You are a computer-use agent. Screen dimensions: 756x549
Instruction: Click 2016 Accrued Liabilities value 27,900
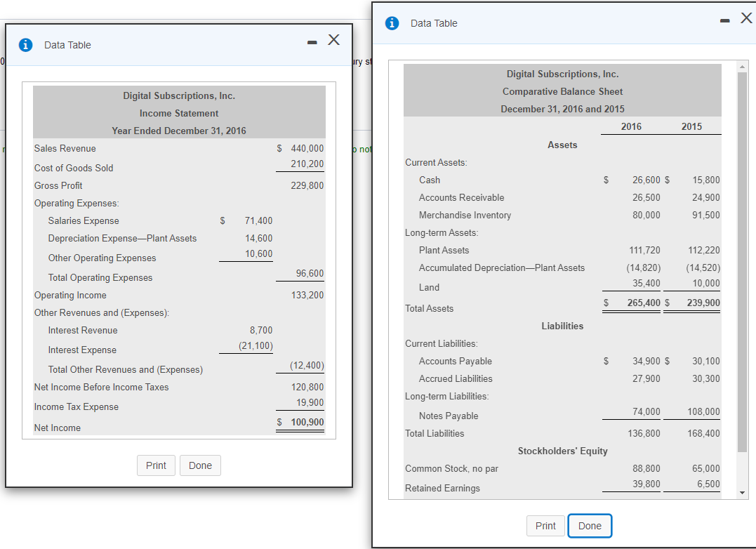(x=646, y=379)
